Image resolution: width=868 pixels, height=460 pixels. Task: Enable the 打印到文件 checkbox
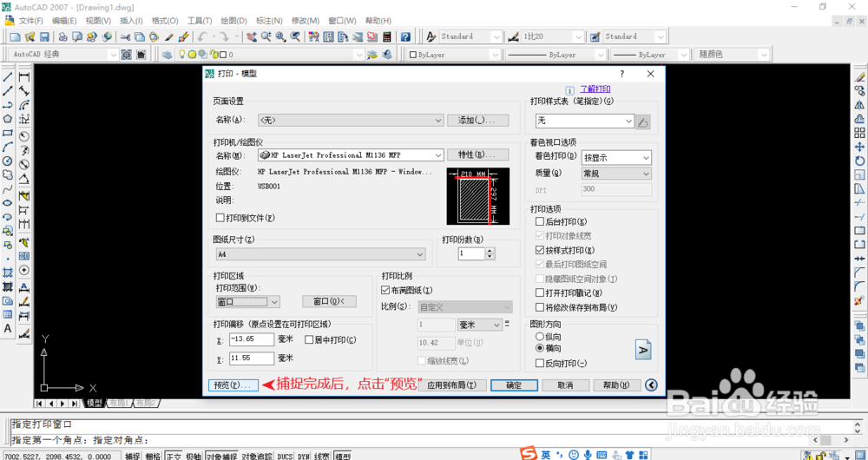tap(220, 218)
